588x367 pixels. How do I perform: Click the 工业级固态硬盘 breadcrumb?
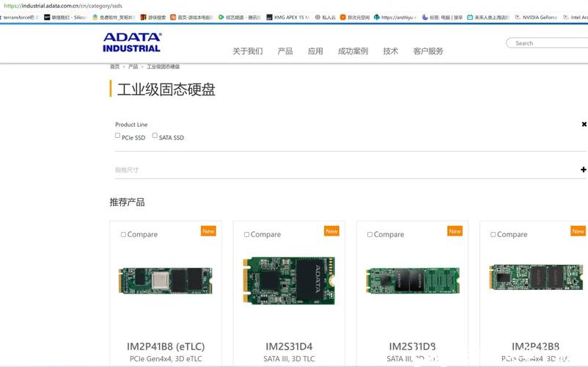163,66
